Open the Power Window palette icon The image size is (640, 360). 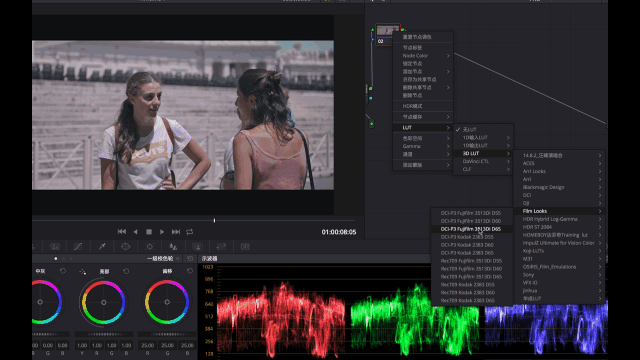(126, 247)
